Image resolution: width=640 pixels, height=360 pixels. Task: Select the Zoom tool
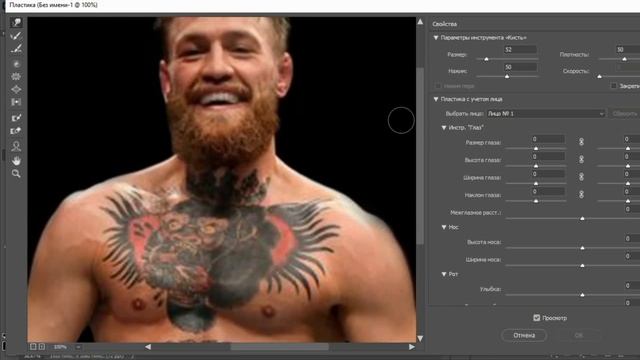point(16,174)
